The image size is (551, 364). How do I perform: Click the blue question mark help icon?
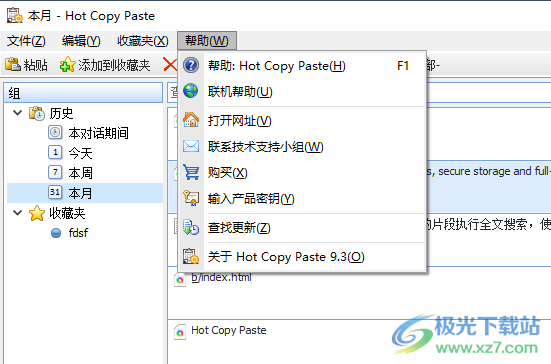coord(191,65)
